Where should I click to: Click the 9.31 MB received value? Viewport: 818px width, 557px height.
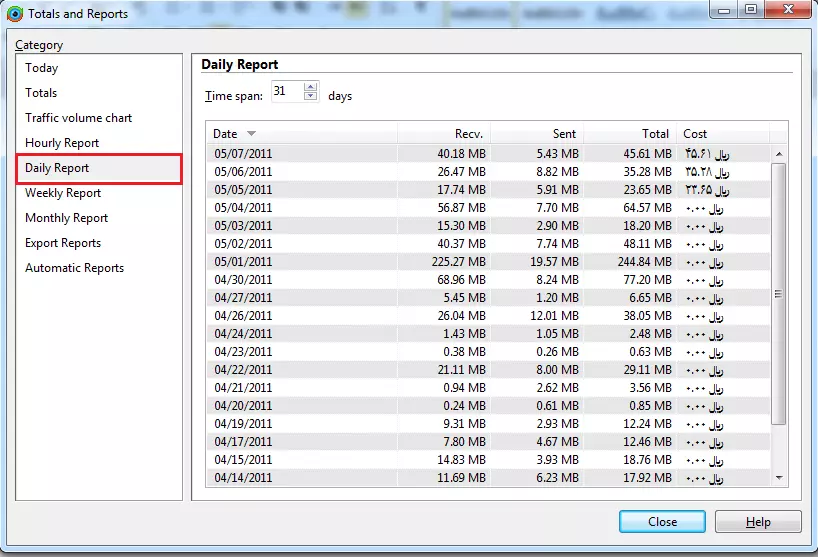coord(464,423)
